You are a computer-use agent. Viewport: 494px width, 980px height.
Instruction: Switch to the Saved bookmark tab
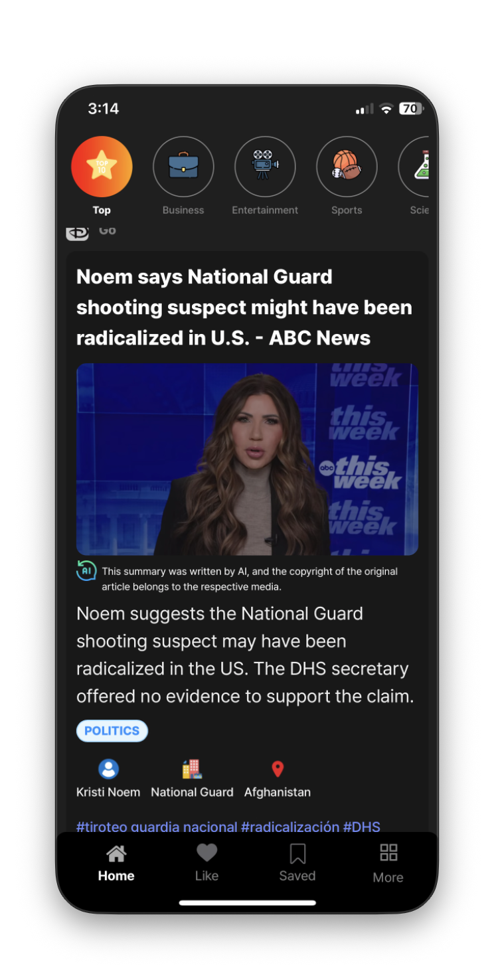point(297,863)
